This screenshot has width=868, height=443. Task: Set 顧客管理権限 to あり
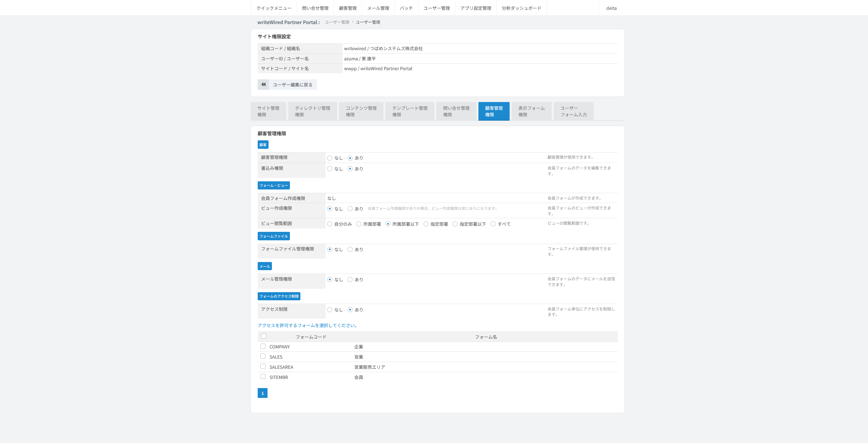coord(350,158)
